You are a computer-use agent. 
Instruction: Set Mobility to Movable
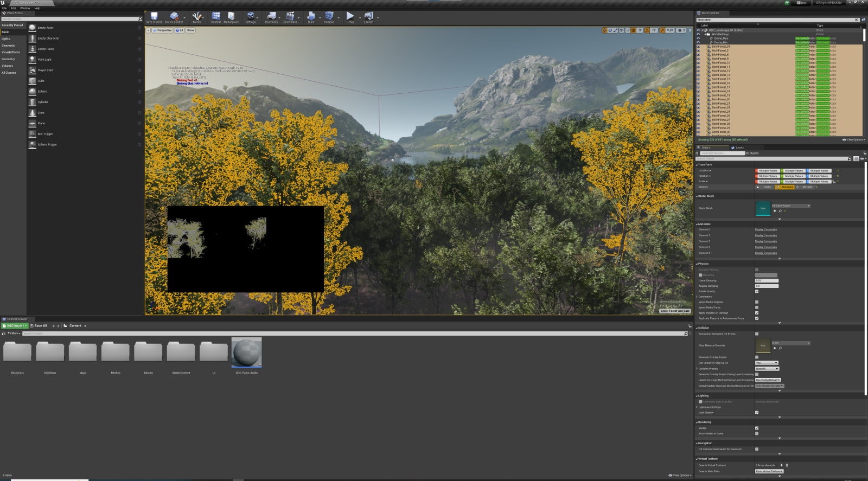click(x=807, y=187)
